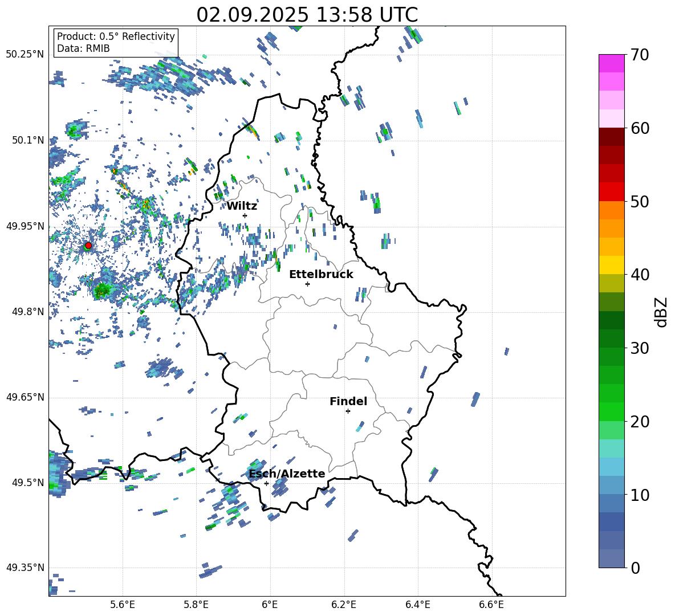
Task: Click the 60 colorbar tick label
Action: tap(640, 128)
